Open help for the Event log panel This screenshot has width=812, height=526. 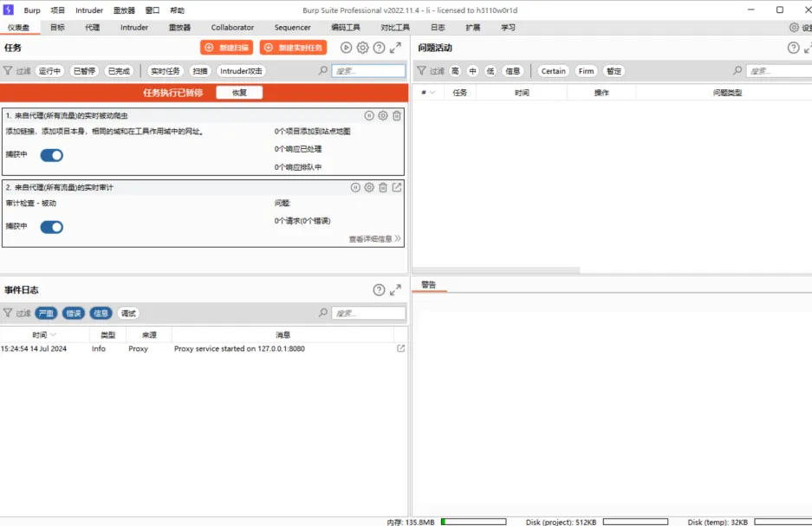pos(379,290)
